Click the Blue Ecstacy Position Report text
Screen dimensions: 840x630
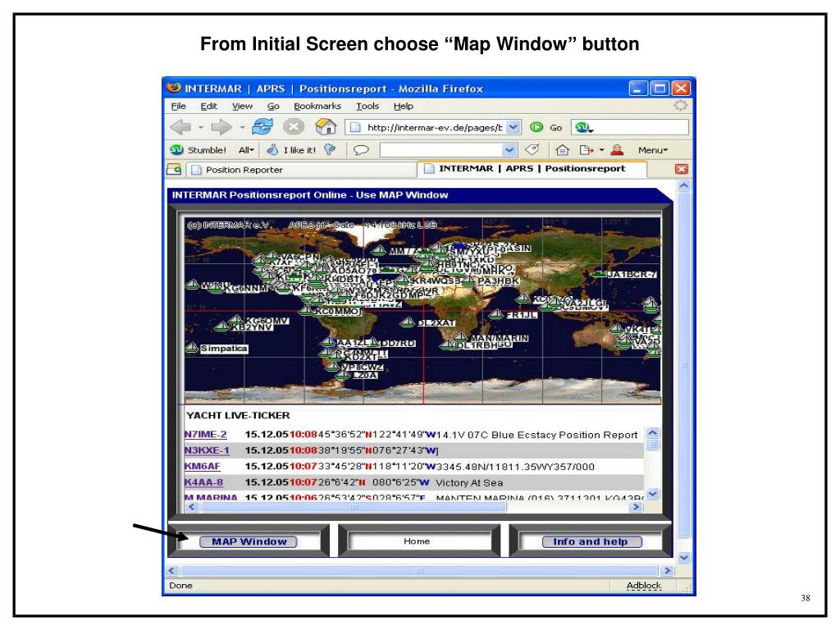564,435
